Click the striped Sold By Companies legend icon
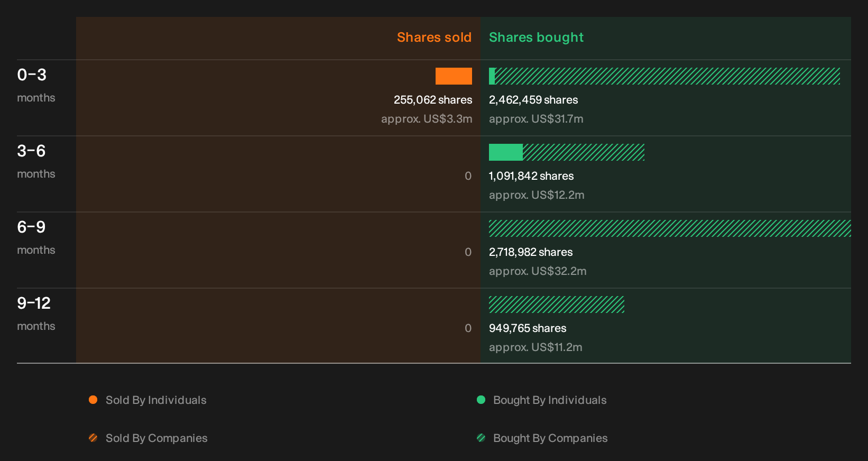The width and height of the screenshot is (868, 461). (93, 438)
